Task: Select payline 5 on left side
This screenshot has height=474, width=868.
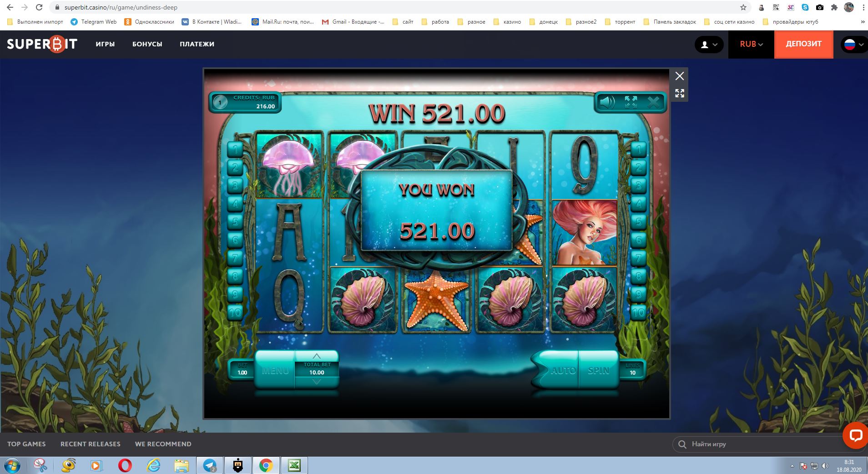Action: click(x=235, y=221)
